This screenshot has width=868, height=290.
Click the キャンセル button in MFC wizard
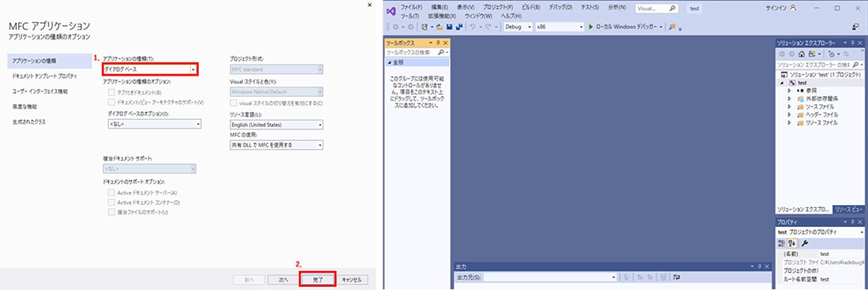click(x=351, y=280)
